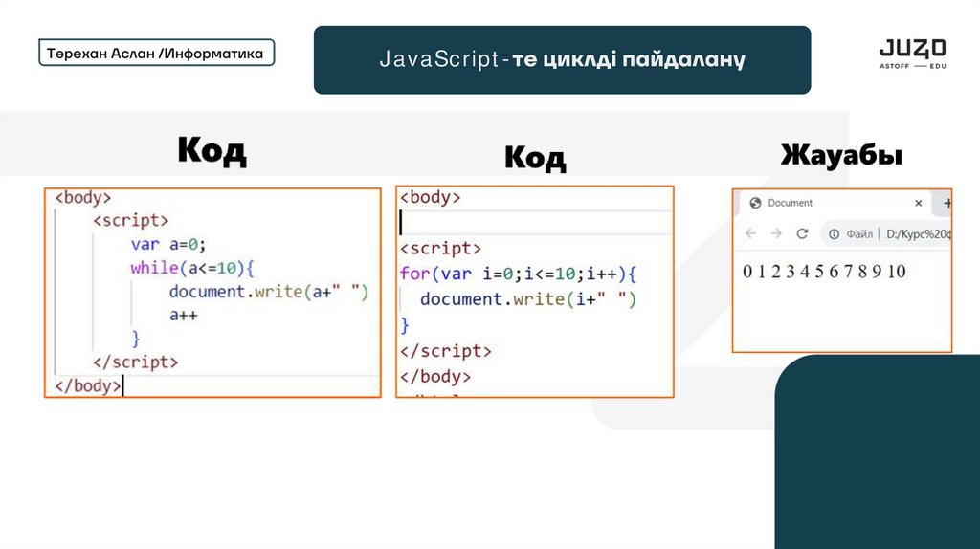Click the </script> tag in for-loop code
This screenshot has width=980, height=549.
coord(446,351)
